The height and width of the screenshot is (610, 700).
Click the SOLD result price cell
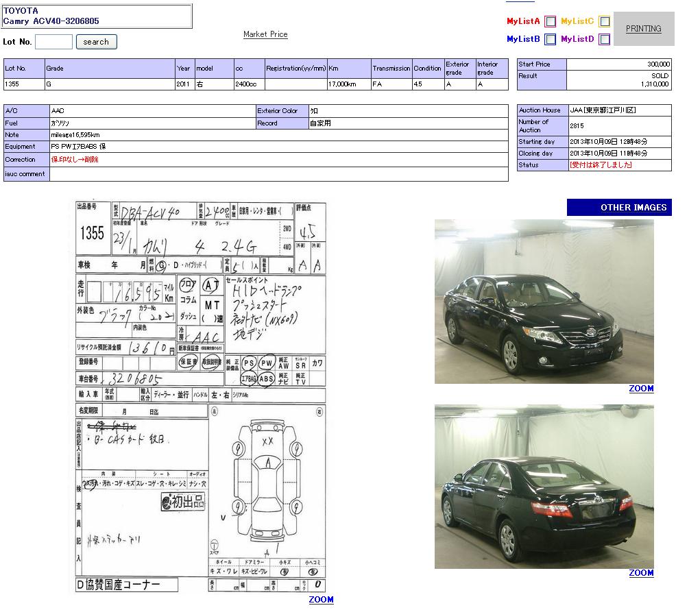pos(618,80)
